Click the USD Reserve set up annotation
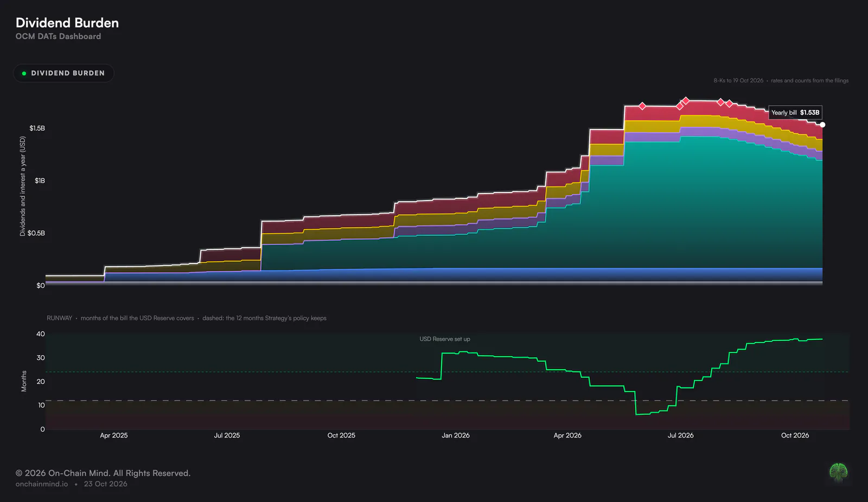868x502 pixels. 445,339
